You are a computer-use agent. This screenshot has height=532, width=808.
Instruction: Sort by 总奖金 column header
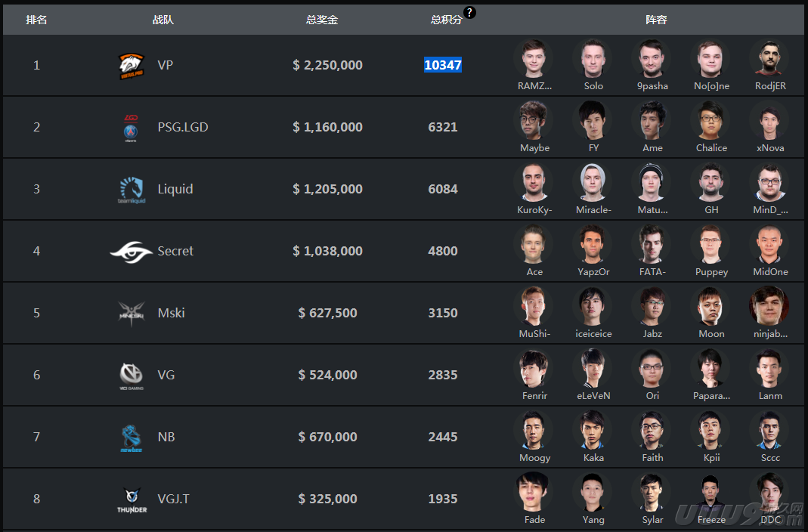pyautogui.click(x=322, y=20)
